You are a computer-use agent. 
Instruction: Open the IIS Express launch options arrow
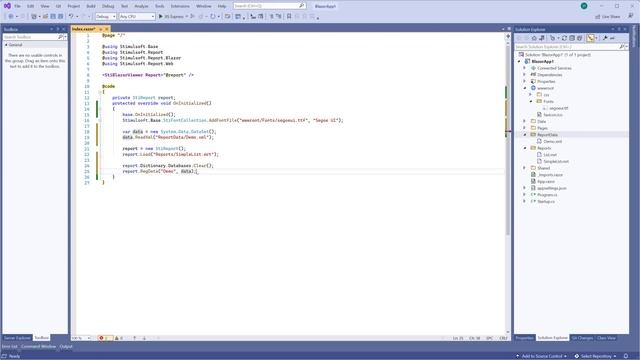(187, 16)
